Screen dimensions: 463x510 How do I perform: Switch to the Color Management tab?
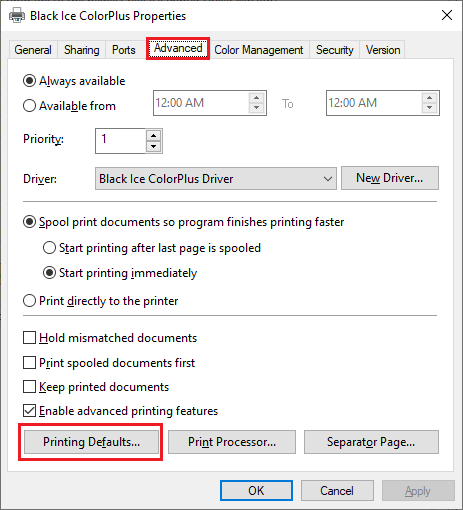pyautogui.click(x=259, y=50)
